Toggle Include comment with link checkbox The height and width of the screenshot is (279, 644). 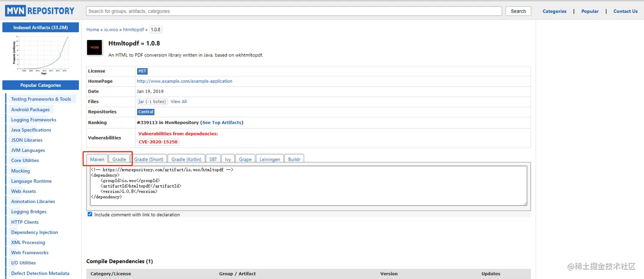90,214
